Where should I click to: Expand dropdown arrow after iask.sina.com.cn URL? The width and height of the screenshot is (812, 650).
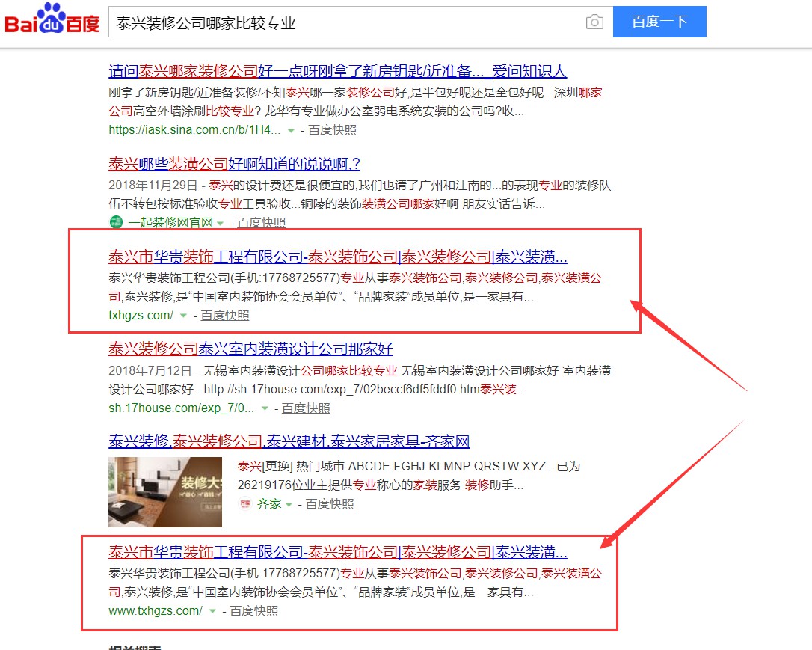(x=291, y=130)
